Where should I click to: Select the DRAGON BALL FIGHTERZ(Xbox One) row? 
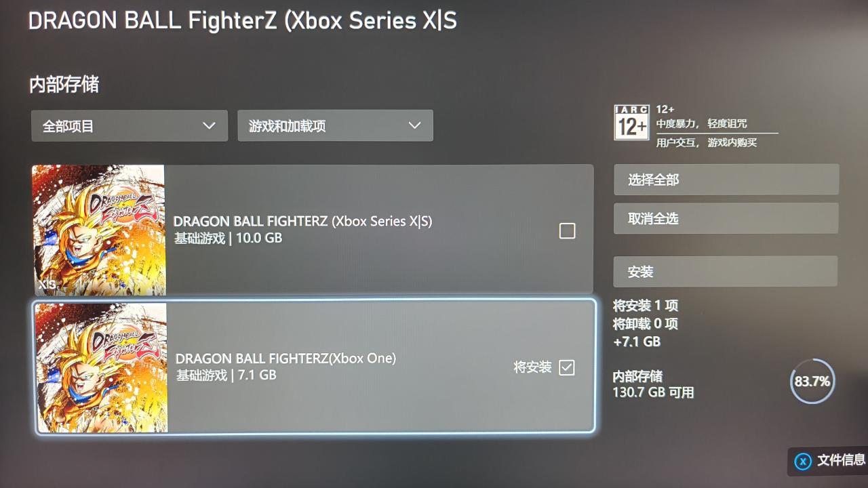point(315,367)
